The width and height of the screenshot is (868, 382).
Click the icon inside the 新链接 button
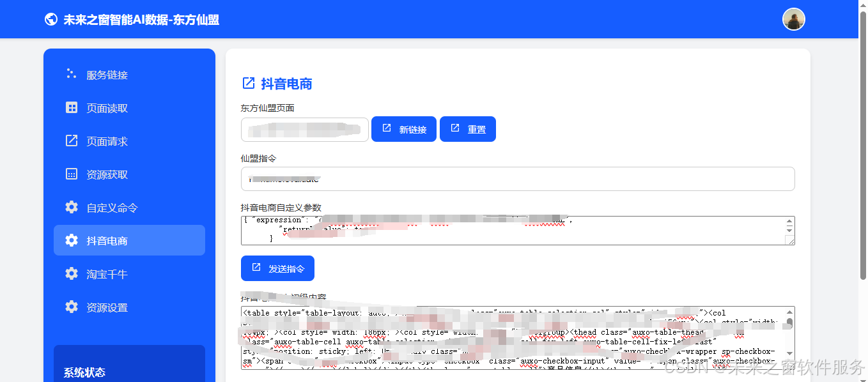(387, 128)
